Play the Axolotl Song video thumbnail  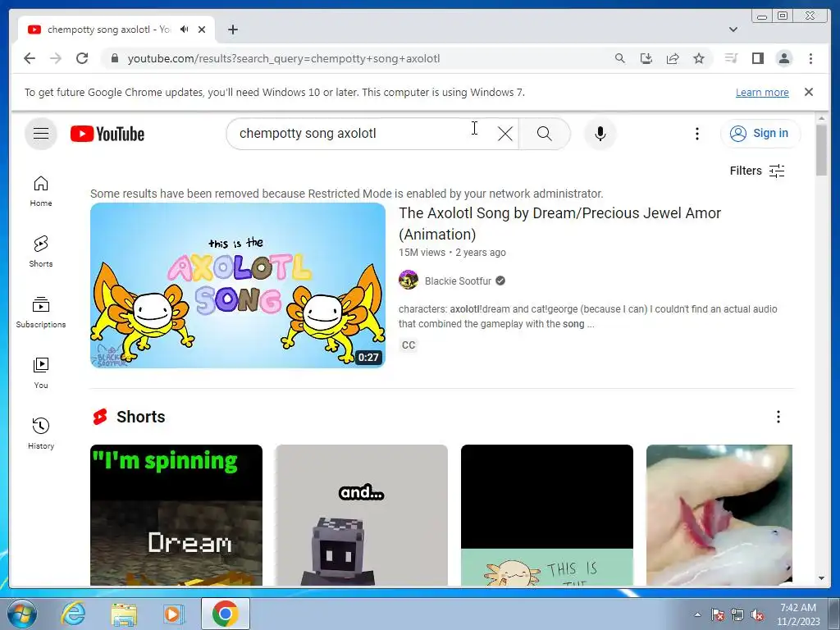[237, 285]
